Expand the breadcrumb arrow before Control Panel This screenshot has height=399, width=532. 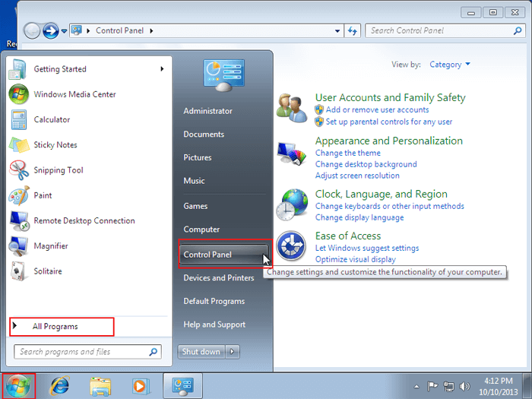pos(88,31)
